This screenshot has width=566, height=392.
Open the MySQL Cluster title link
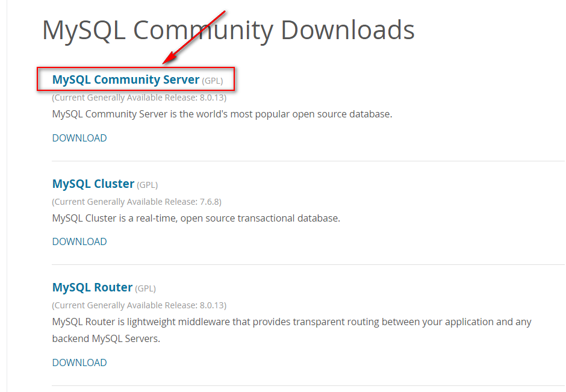tap(93, 184)
